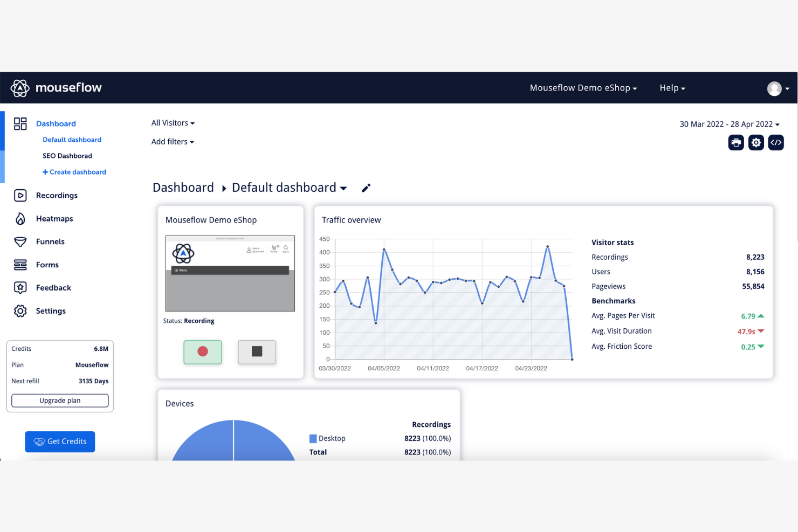This screenshot has width=798, height=532.
Task: Click the Recordings play icon
Action: 20,195
